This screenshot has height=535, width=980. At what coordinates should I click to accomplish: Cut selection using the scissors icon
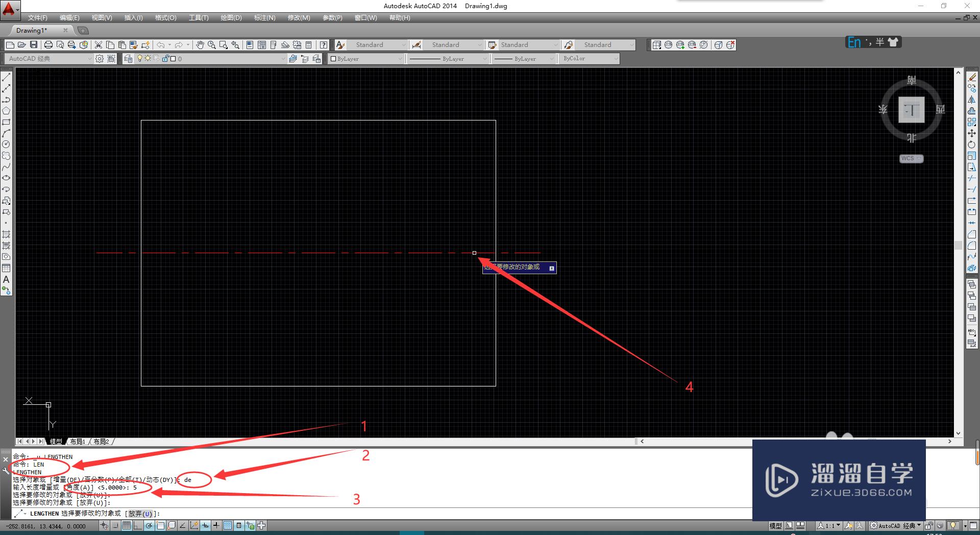[99, 45]
